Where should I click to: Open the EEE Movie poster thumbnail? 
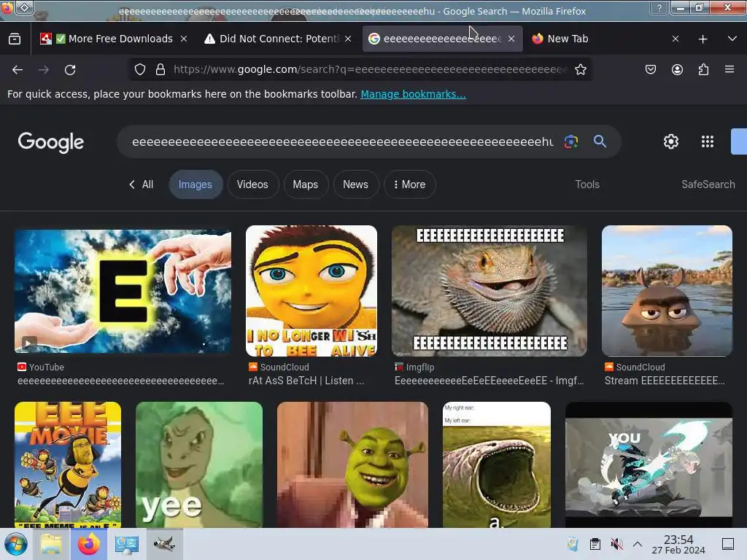[68, 464]
